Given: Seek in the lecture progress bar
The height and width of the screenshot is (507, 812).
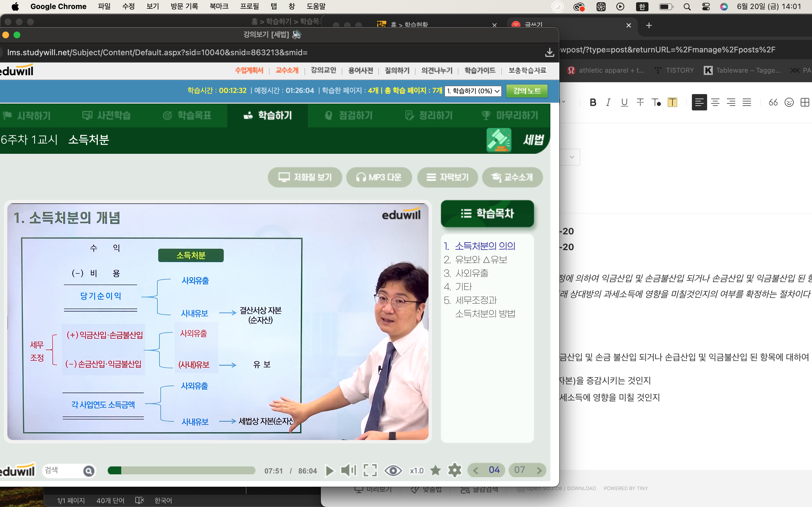Looking at the screenshot, I should (x=181, y=470).
